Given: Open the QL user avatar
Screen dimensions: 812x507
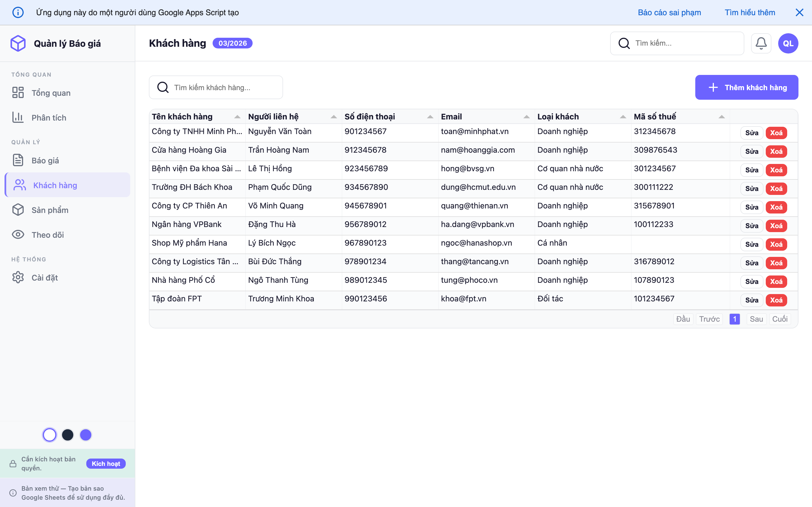Looking at the screenshot, I should (x=788, y=43).
